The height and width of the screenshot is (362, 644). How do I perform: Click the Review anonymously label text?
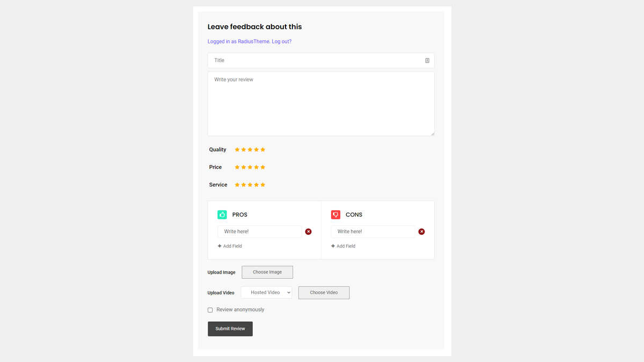click(x=240, y=310)
